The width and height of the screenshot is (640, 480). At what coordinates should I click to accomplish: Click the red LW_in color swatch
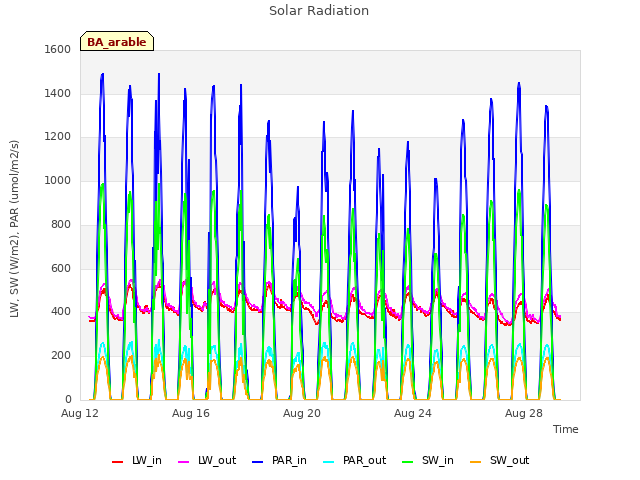[118, 462]
